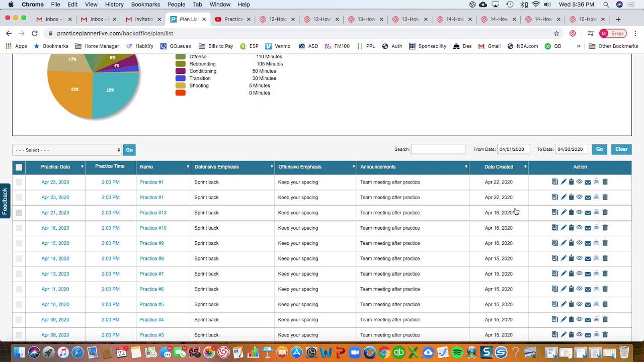Image resolution: width=644 pixels, height=362 pixels.
Task: Open the Bookmarks menu in the menu bar
Action: tap(145, 5)
